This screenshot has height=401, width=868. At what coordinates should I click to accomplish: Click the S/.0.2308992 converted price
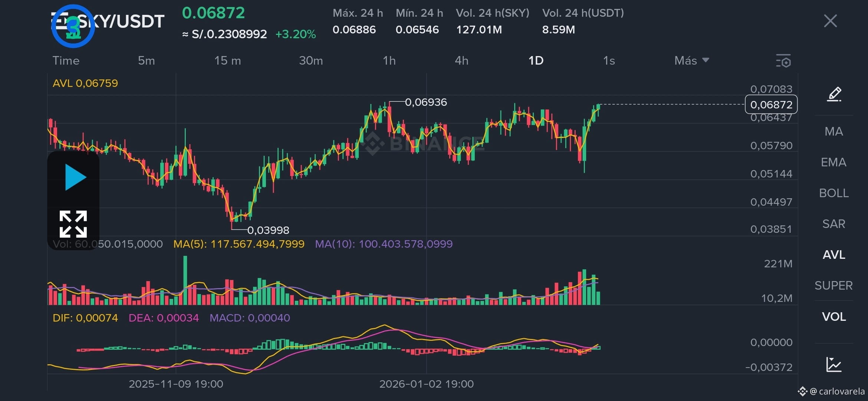[224, 34]
